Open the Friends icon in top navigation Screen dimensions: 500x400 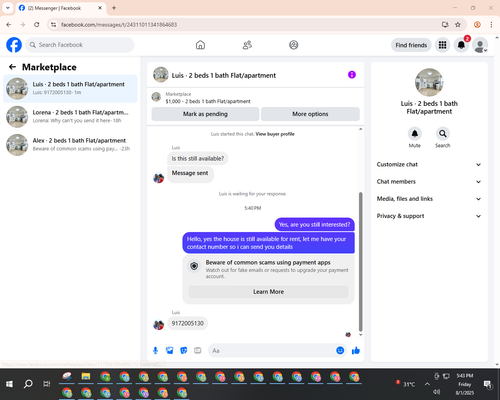click(x=247, y=45)
